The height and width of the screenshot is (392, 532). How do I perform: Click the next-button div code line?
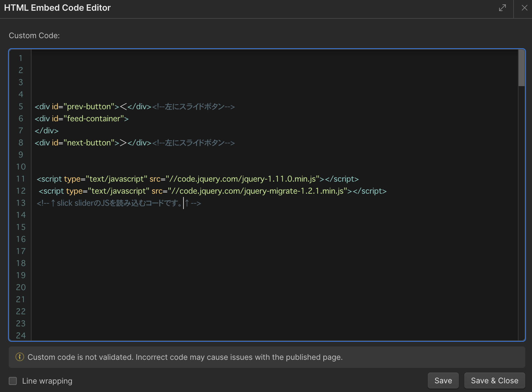tap(135, 143)
